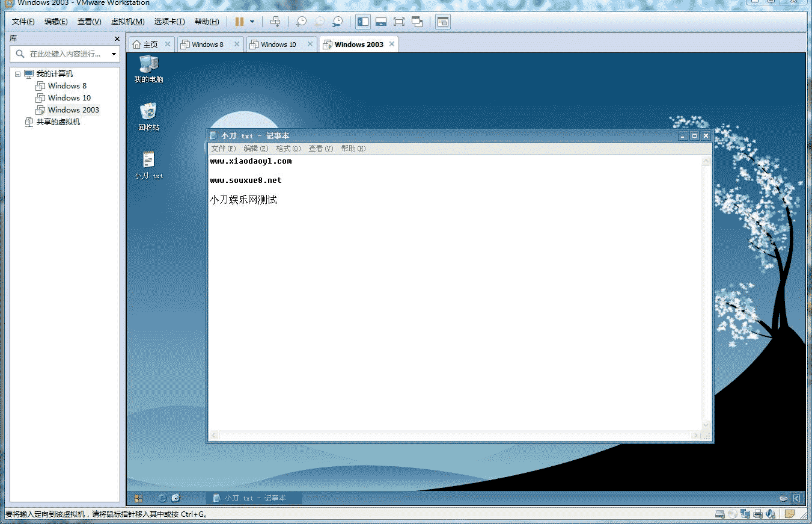
Task: Switch to Unity mode
Action: pos(417,22)
